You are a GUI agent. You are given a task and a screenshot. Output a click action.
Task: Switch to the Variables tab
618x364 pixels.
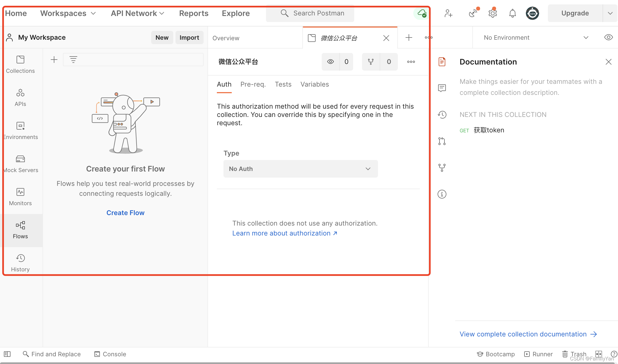tap(315, 84)
